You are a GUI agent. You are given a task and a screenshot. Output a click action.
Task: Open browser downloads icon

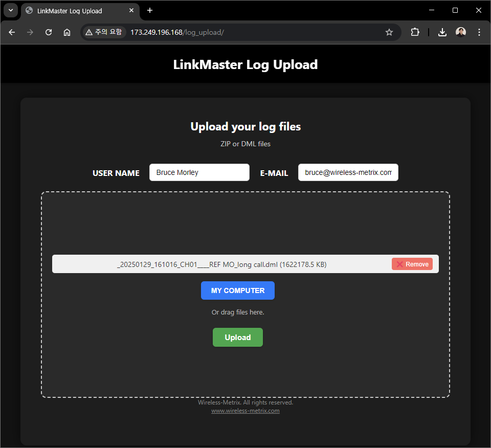tap(442, 32)
